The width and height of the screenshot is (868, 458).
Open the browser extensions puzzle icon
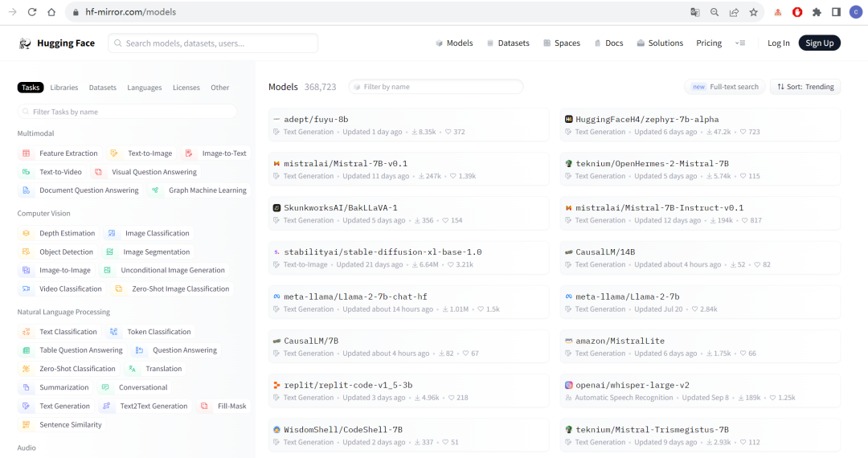pos(817,12)
